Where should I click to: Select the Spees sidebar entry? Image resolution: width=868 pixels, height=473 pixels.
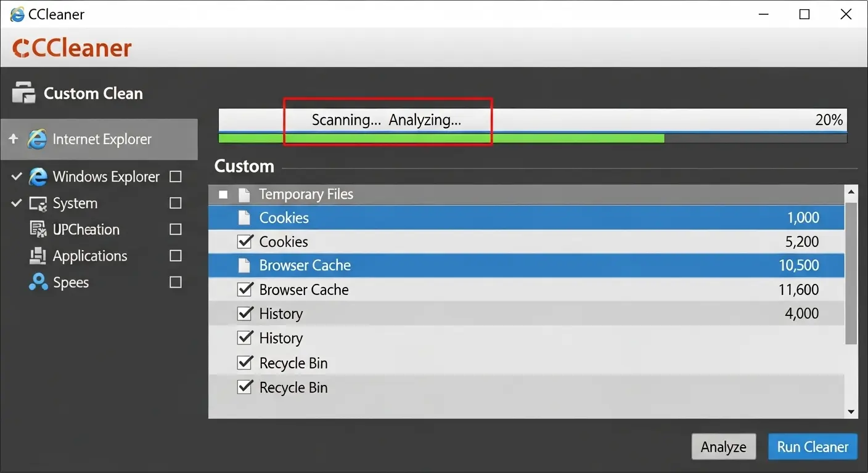pos(71,282)
